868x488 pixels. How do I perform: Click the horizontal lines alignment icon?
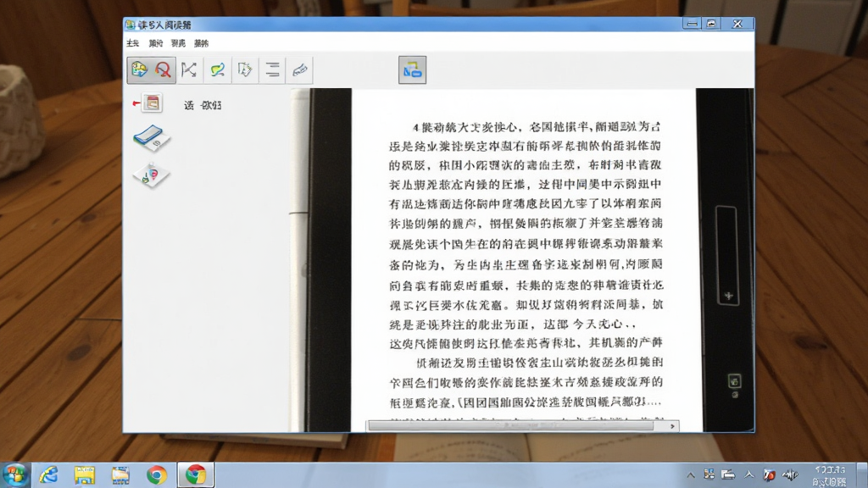pos(272,69)
